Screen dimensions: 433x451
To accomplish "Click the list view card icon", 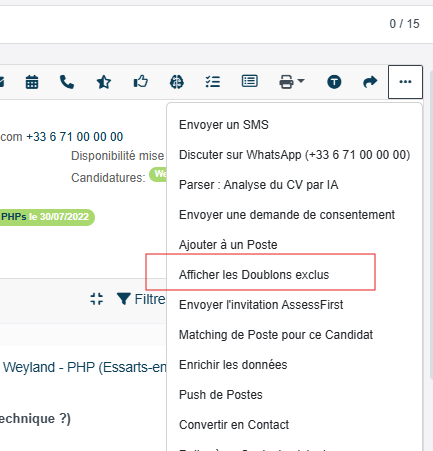I will pyautogui.click(x=250, y=81).
